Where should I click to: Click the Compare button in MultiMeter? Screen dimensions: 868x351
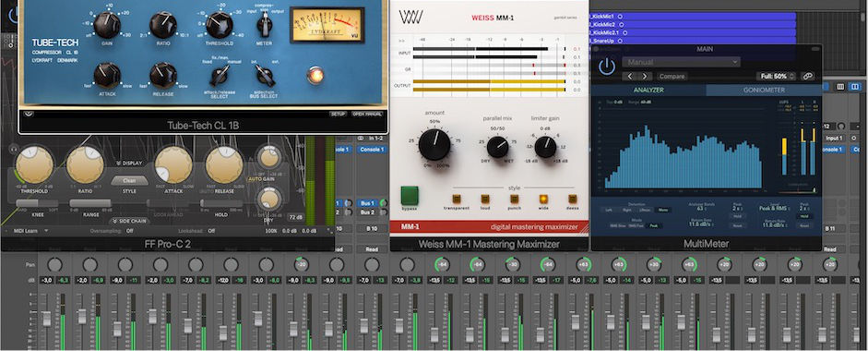point(672,76)
